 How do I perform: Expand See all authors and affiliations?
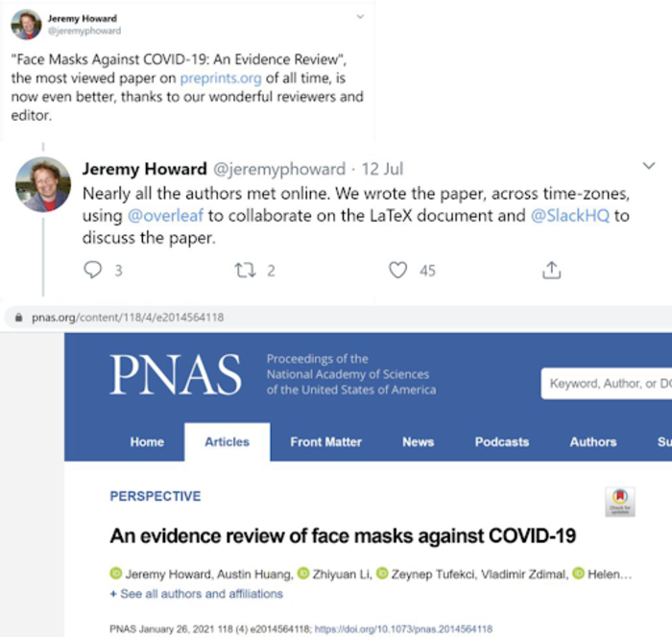(x=197, y=594)
